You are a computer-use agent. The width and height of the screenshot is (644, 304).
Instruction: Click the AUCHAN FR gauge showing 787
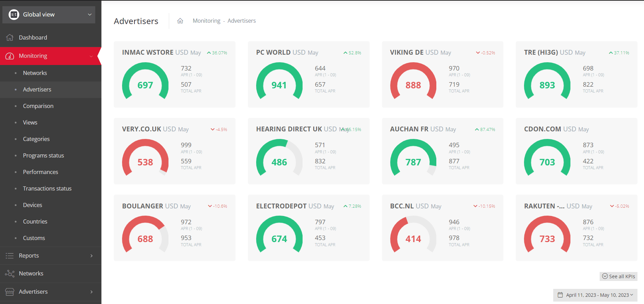coord(413,158)
